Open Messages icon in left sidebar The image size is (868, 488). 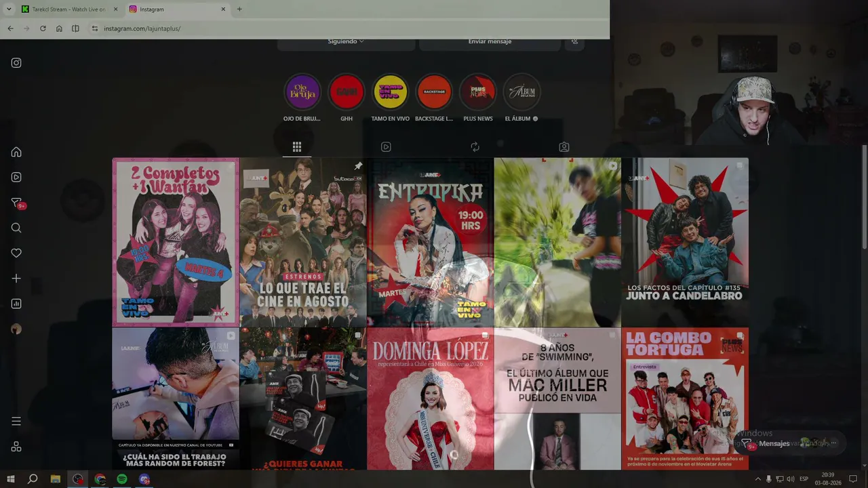coord(16,203)
